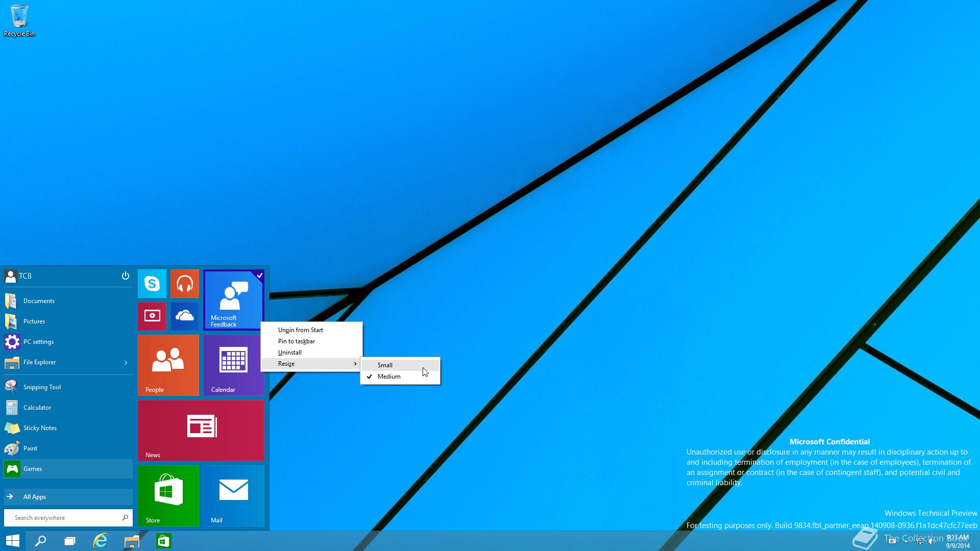Open the Video tile
Screen dimensions: 980x551
click(152, 316)
